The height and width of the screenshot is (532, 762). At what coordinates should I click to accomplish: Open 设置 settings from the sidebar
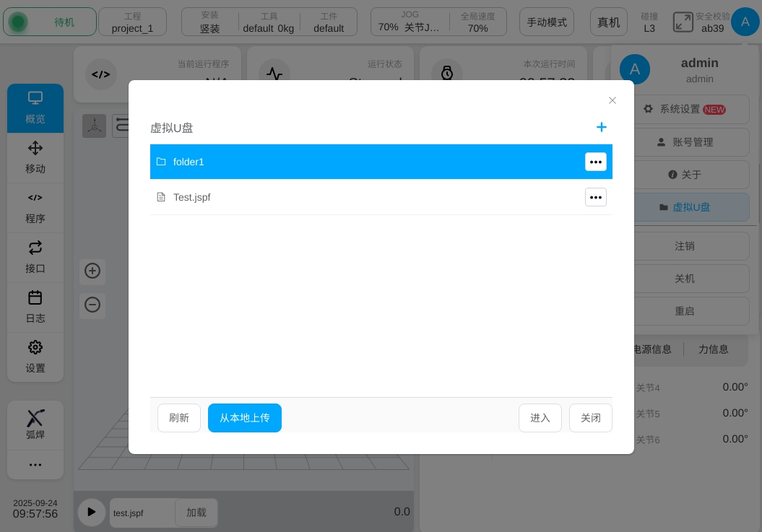click(35, 357)
